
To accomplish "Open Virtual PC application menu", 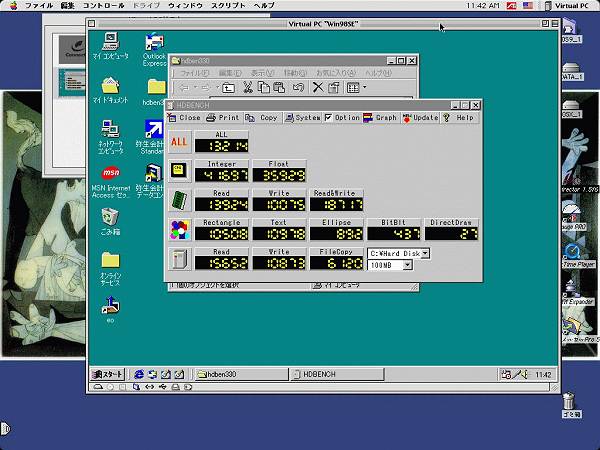I will click(567, 5).
